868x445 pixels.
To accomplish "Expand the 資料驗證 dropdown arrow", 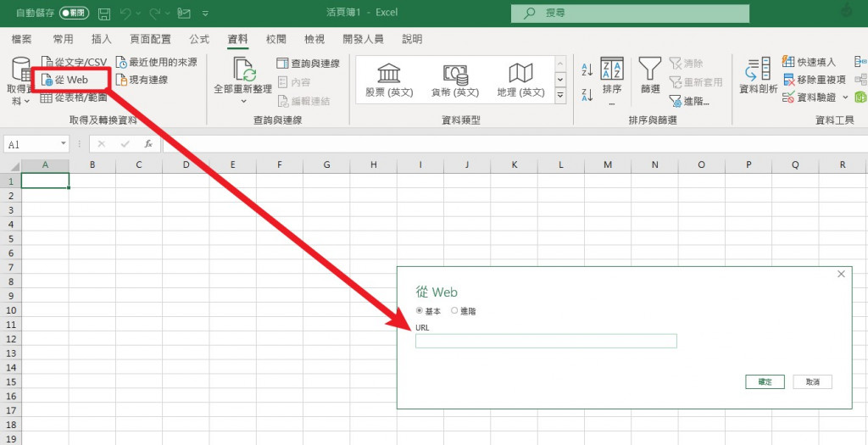I will pyautogui.click(x=845, y=97).
